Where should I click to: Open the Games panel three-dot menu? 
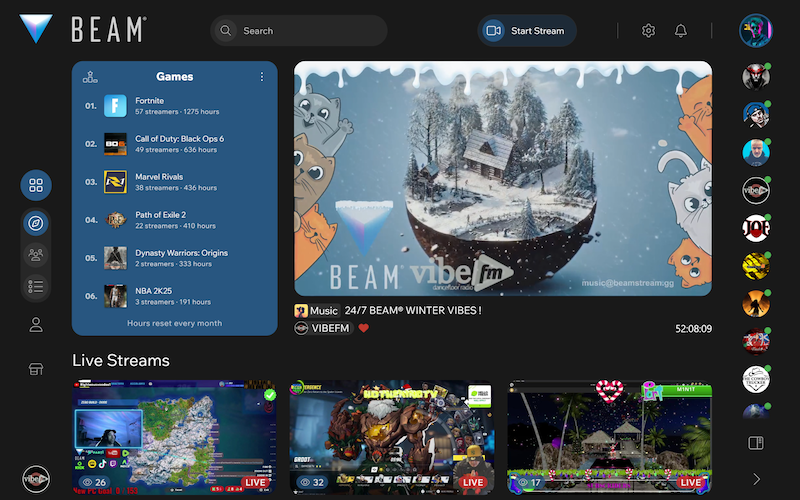click(262, 77)
